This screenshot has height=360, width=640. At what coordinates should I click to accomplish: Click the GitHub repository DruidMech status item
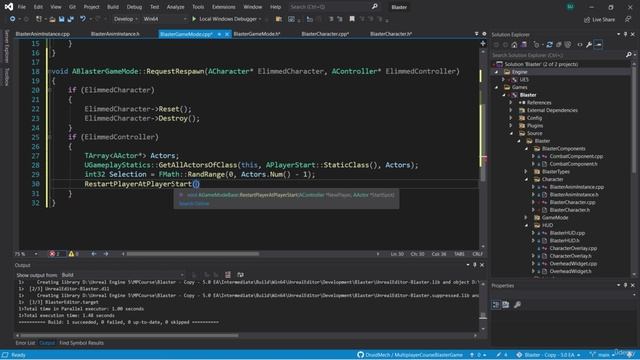pos(410,355)
